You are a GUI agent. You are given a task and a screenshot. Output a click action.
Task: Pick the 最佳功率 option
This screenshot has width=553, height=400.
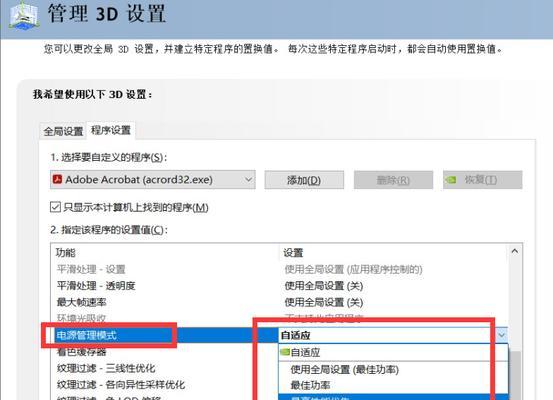click(393, 385)
